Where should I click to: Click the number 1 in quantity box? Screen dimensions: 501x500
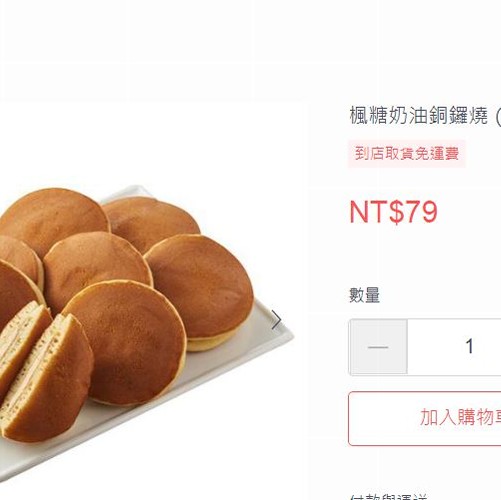469,346
